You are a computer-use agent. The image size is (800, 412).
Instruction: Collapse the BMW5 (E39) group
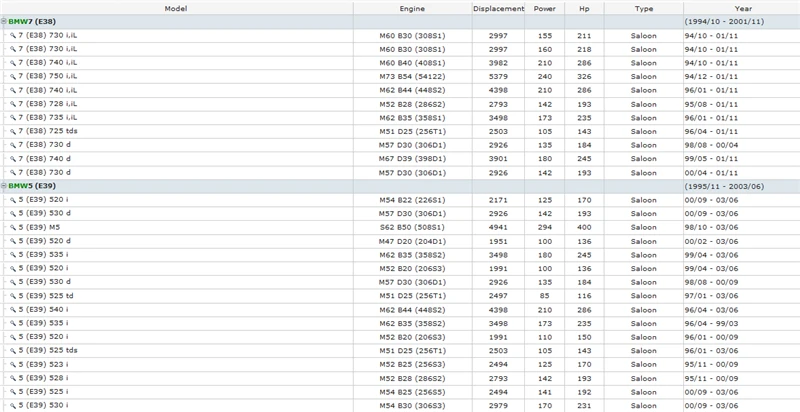[4, 186]
